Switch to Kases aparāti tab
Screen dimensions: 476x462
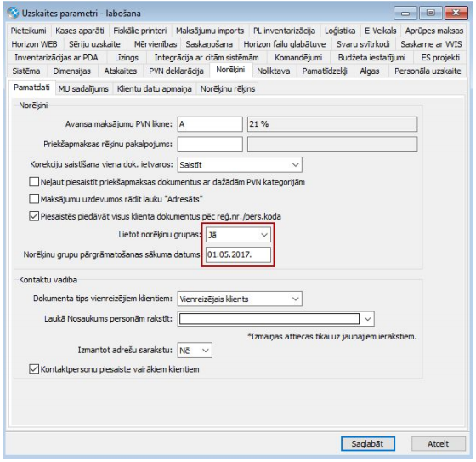click(80, 31)
